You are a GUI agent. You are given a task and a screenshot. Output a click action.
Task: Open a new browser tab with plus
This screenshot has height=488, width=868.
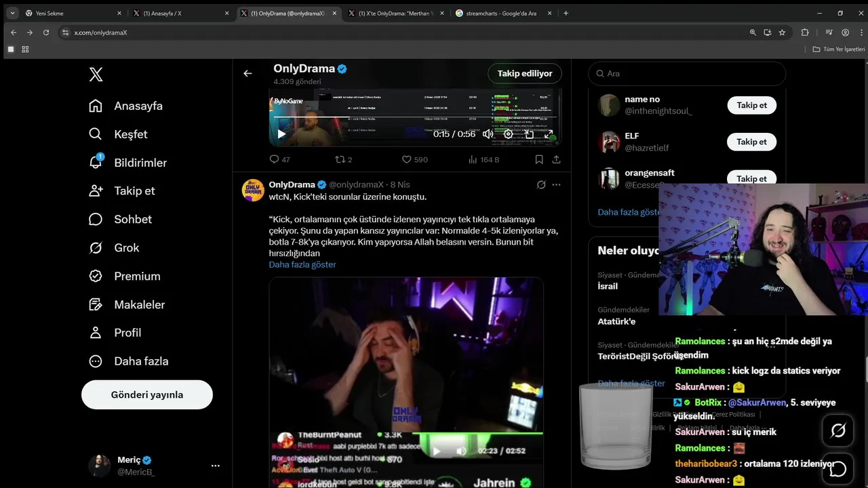[x=566, y=13]
